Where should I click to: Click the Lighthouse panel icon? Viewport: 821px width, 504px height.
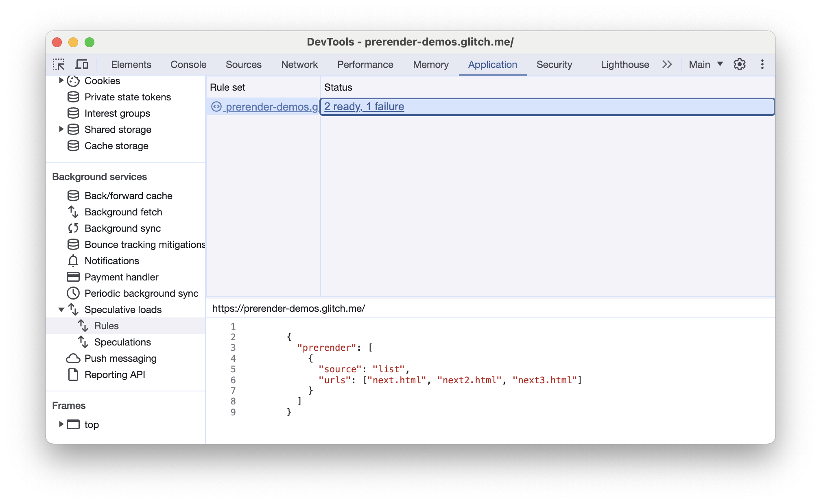pos(624,64)
